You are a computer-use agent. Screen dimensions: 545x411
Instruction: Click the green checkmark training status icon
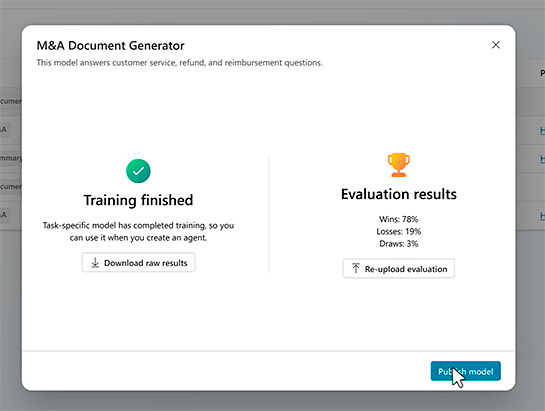(x=138, y=171)
